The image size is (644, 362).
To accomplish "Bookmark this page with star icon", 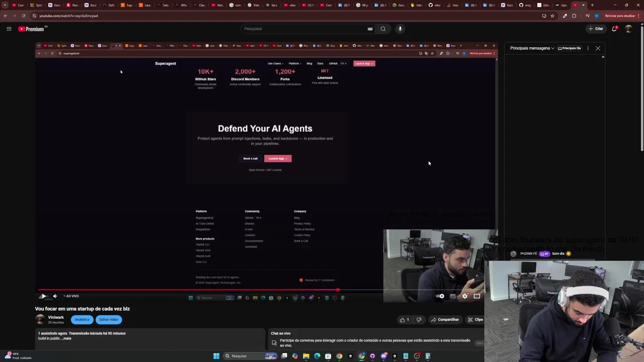I will point(552,16).
